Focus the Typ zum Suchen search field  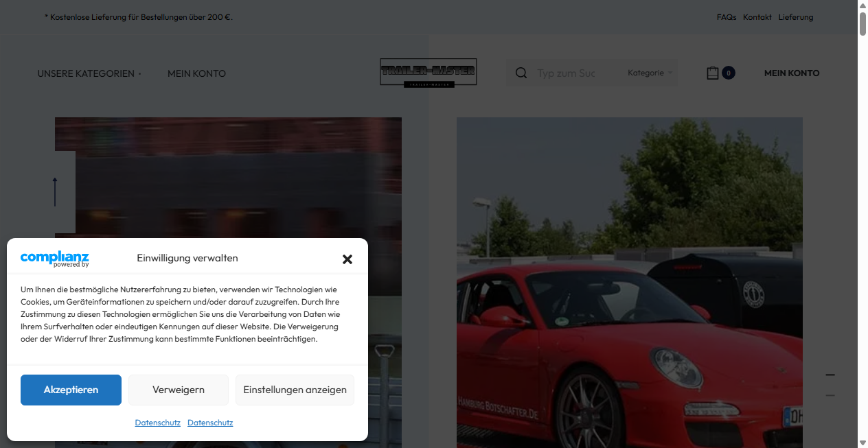[x=567, y=73]
